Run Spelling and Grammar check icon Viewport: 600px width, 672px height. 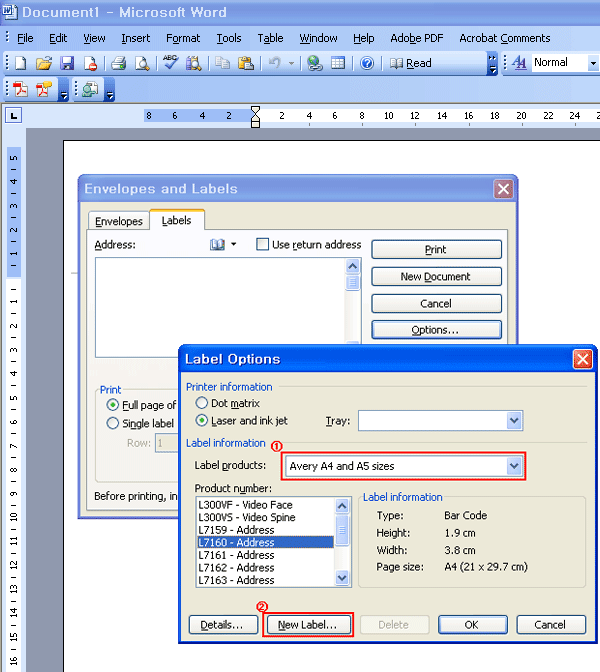[171, 63]
